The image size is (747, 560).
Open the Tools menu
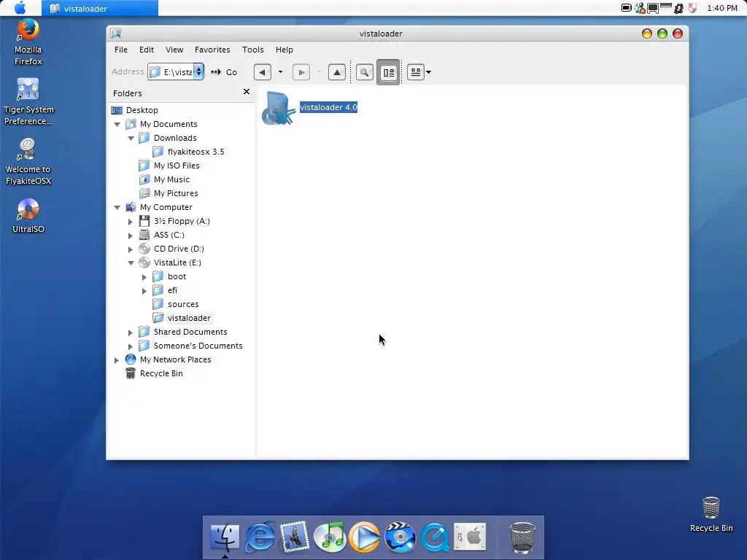(253, 50)
